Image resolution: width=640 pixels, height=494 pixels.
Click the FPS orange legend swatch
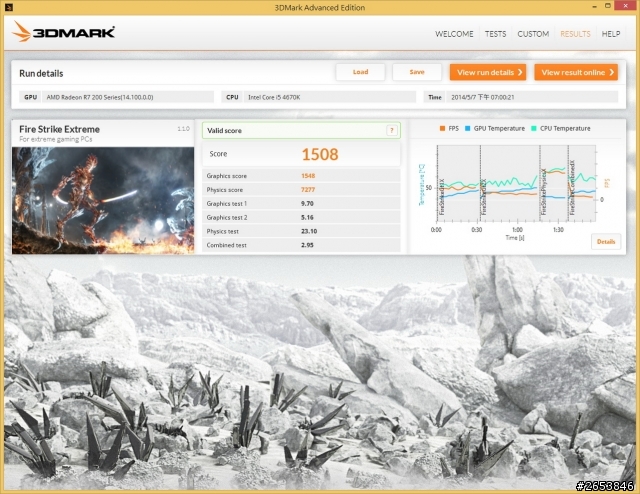(x=442, y=129)
